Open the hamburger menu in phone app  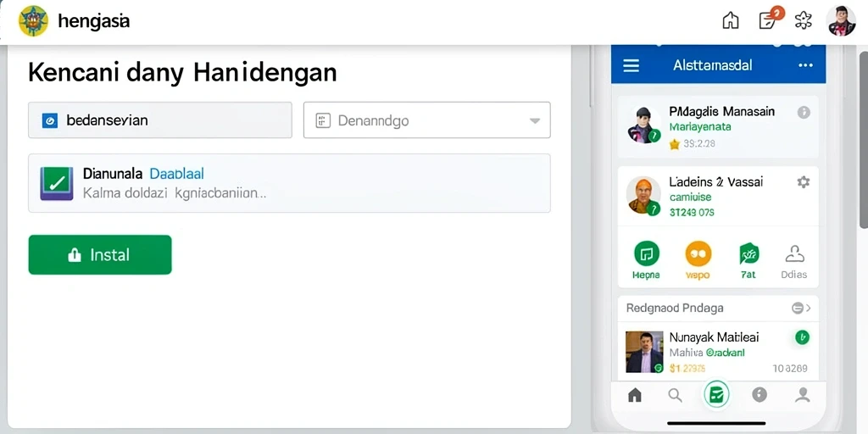[631, 65]
